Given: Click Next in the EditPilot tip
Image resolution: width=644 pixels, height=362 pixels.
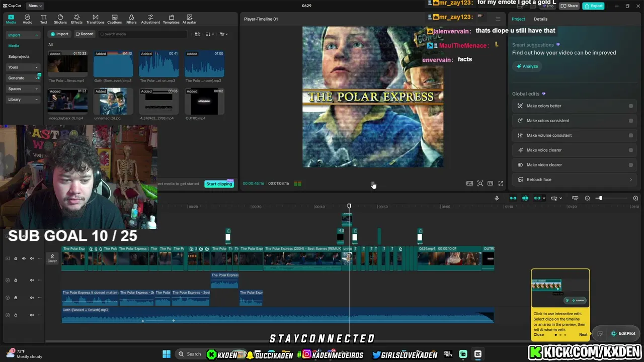Looking at the screenshot, I should (x=583, y=335).
